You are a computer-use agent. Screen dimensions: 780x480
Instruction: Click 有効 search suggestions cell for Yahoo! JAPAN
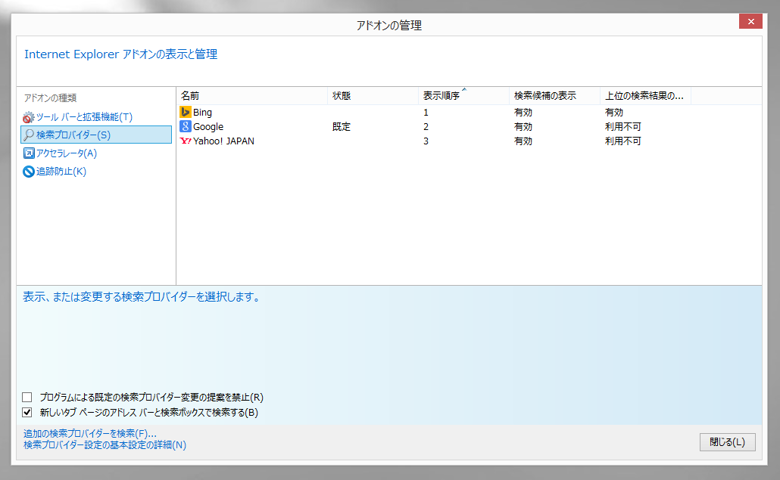(x=523, y=141)
